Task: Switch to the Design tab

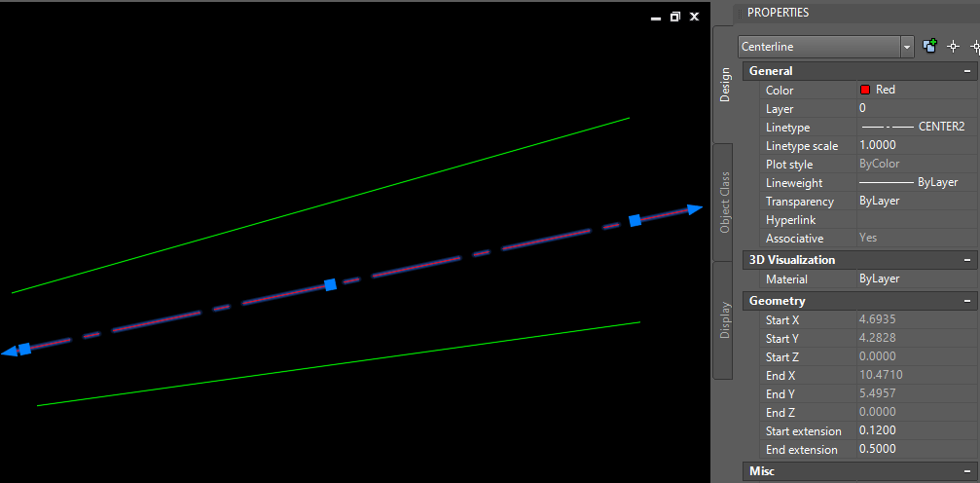Action: pos(724,85)
